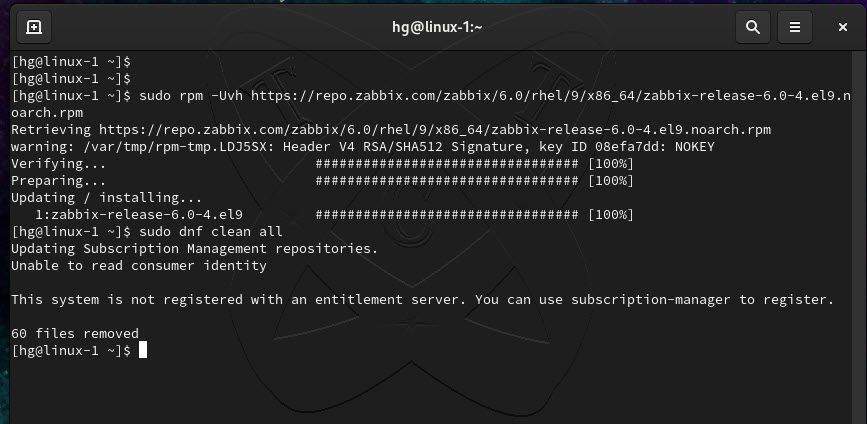Click the Zabbix URL in the rpm command
This screenshot has height=424, width=867.
coord(551,96)
